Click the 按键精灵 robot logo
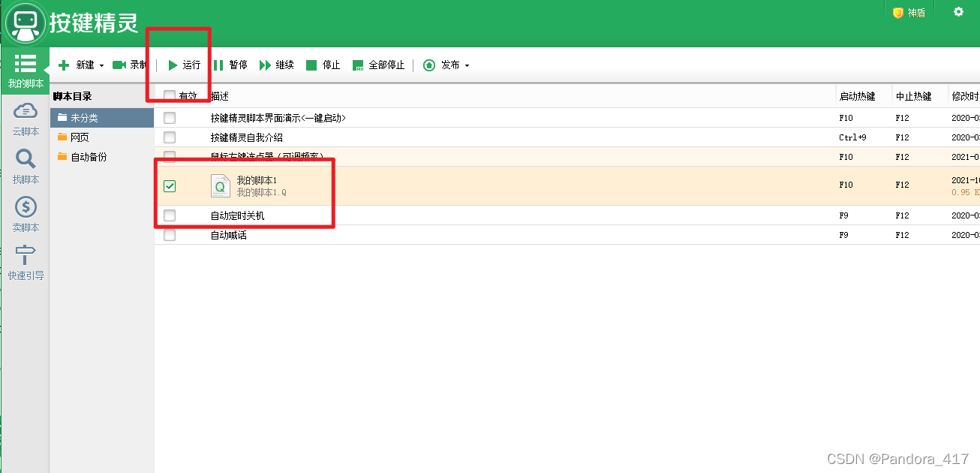 pyautogui.click(x=24, y=23)
